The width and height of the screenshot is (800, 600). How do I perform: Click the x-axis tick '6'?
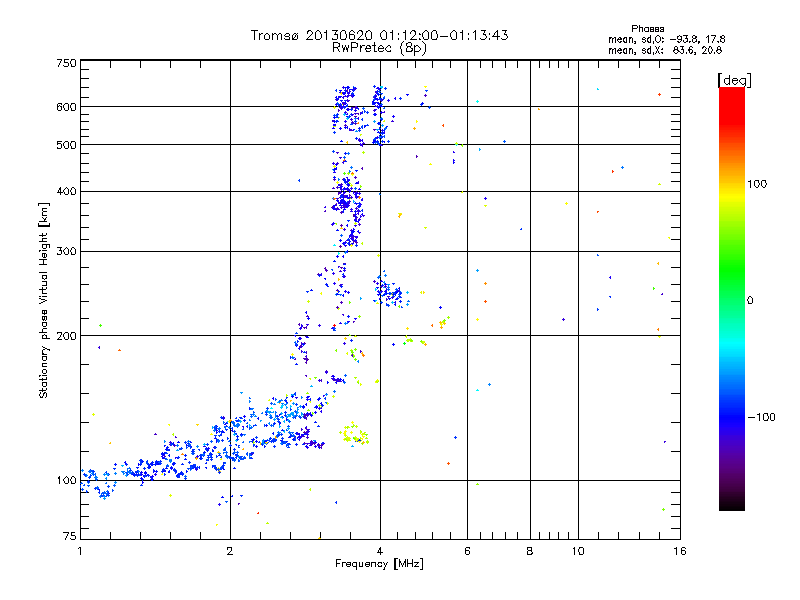coord(467,551)
